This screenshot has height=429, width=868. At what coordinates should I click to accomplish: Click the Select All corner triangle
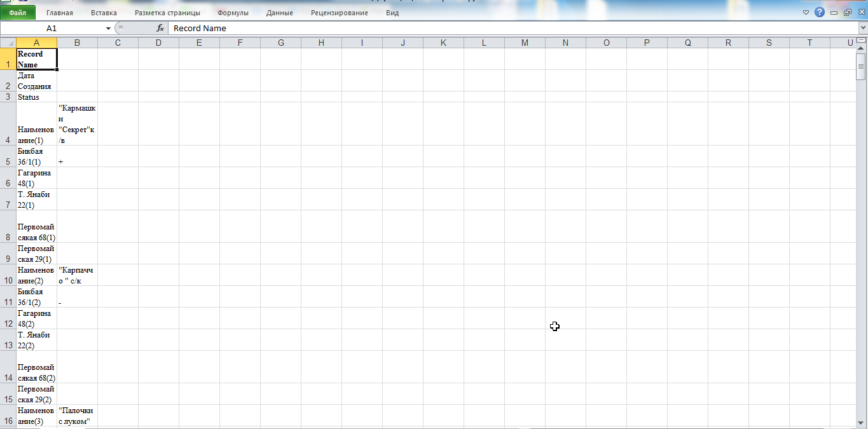coord(8,43)
